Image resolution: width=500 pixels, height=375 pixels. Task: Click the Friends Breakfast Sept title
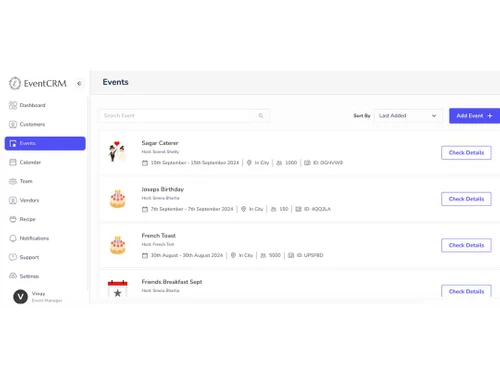[172, 282]
